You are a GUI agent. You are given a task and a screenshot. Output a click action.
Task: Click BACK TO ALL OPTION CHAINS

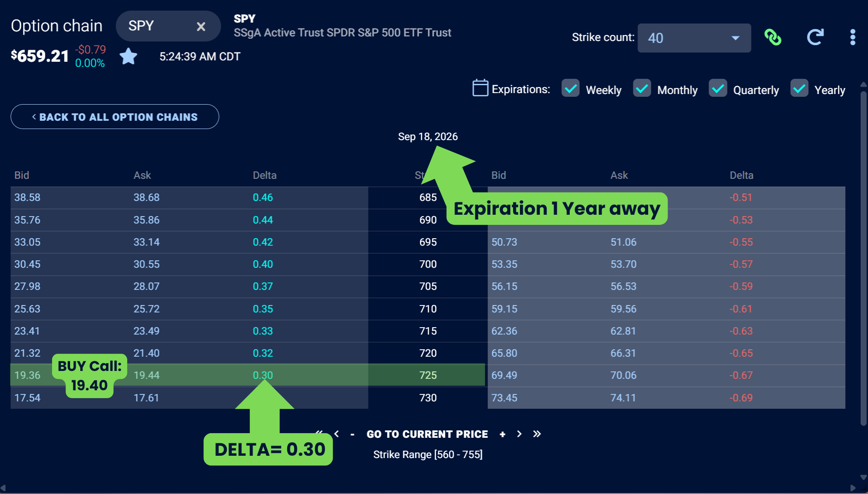coord(115,117)
